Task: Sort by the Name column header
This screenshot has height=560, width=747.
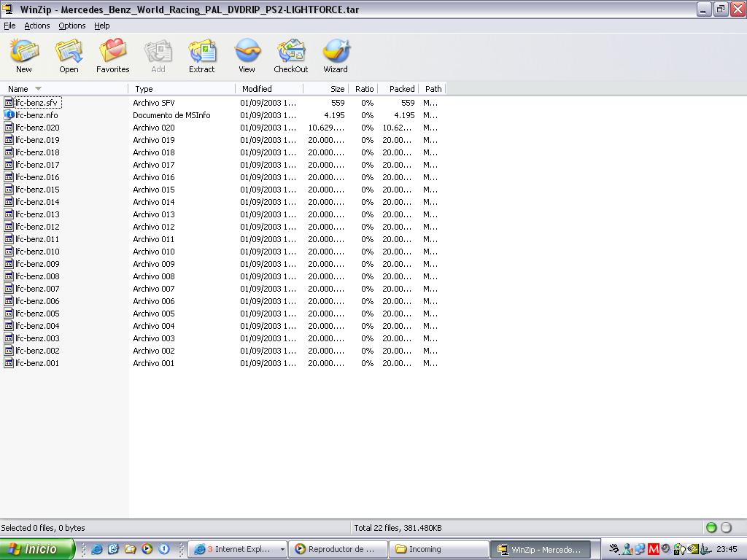Action: tap(64, 89)
